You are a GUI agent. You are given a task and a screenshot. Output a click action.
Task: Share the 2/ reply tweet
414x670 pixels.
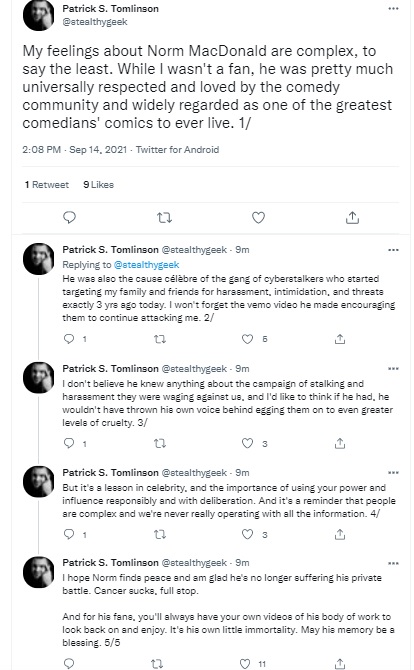tap(340, 339)
